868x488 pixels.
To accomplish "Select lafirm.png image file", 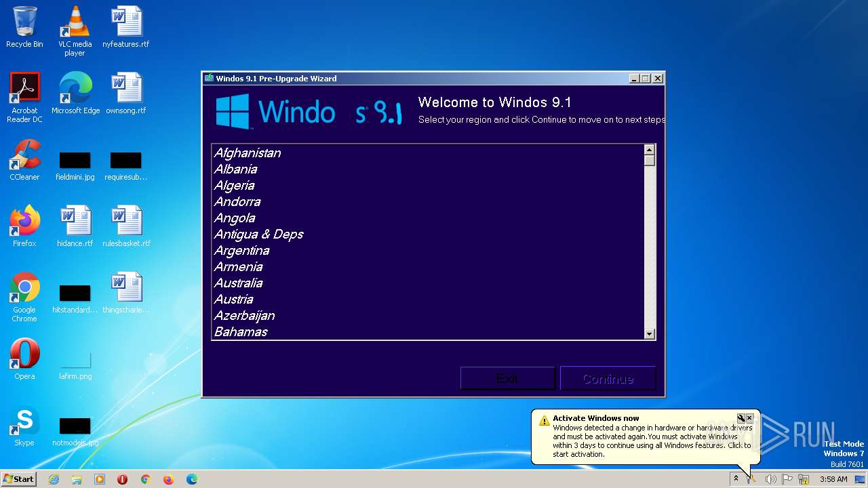I will click(x=75, y=365).
